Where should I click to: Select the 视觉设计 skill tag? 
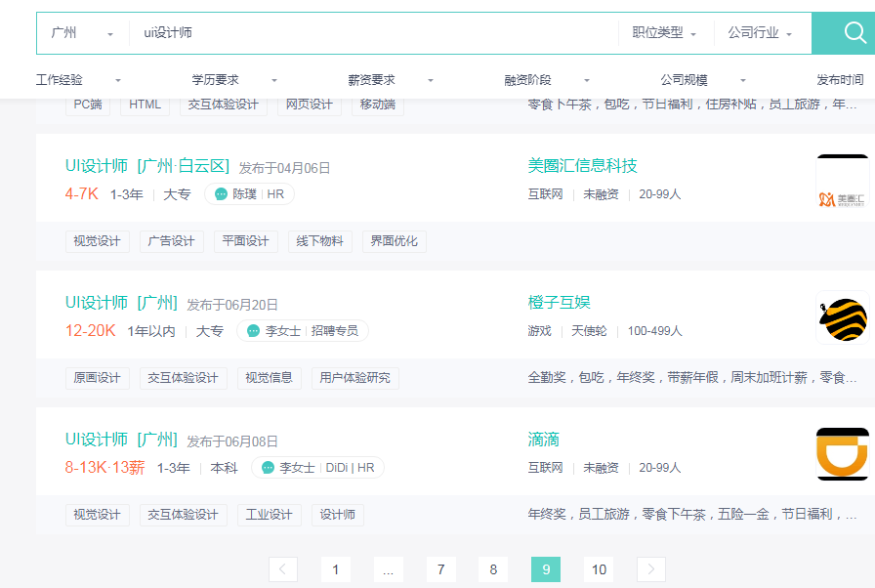[97, 240]
